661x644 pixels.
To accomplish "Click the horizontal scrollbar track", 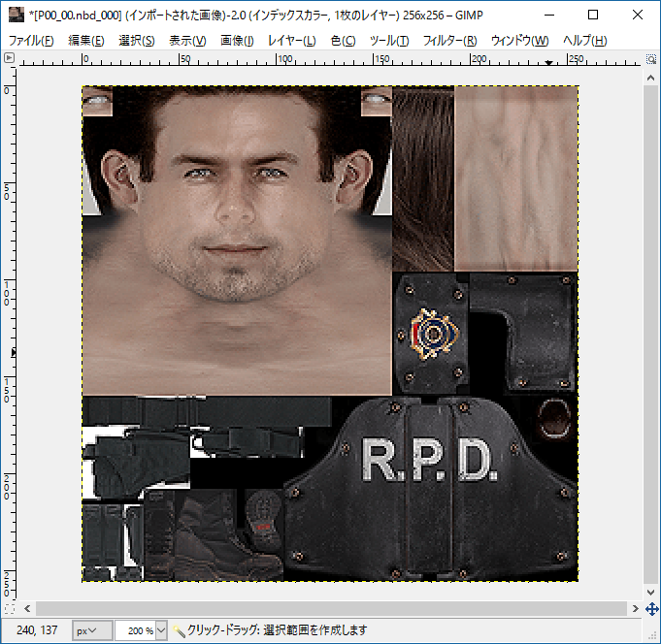I will [331, 609].
